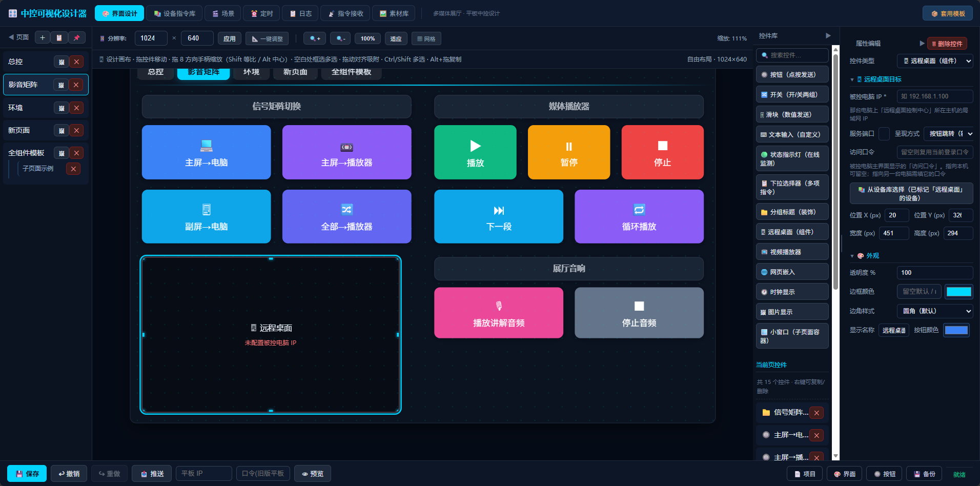
Task: Click the icon button beside 环境 page
Action: click(61, 108)
